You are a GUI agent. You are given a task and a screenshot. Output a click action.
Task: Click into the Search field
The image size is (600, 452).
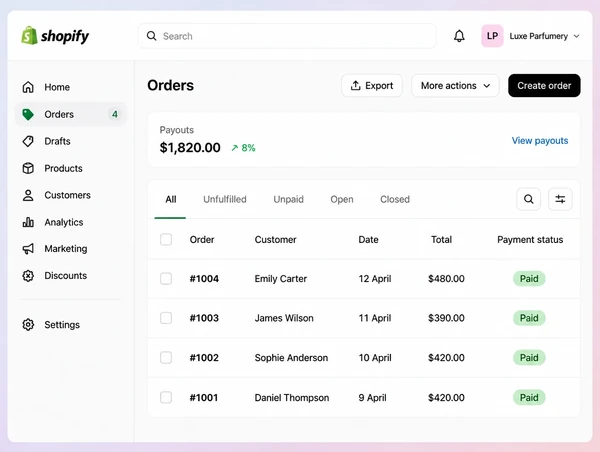tap(287, 36)
